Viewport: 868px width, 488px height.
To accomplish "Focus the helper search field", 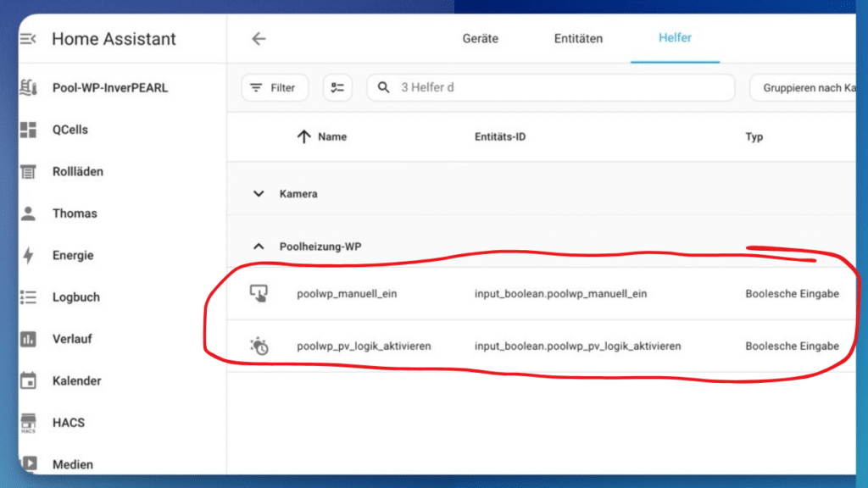I will click(x=551, y=87).
